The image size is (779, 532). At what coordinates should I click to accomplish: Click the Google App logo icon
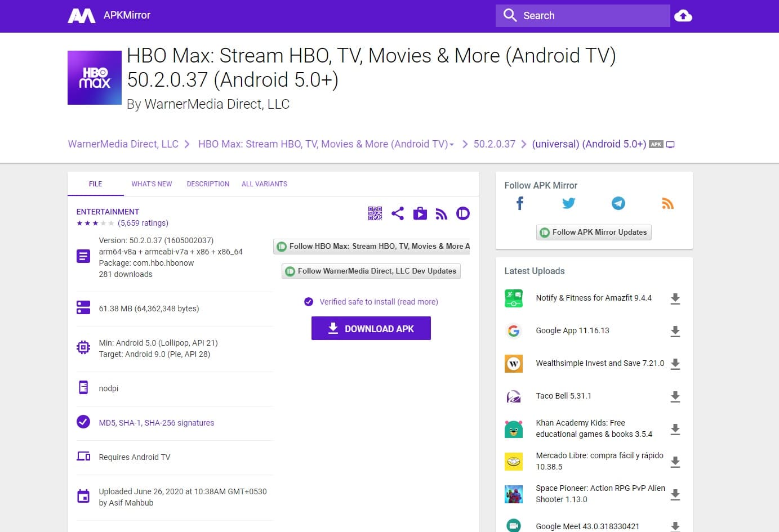(x=514, y=331)
